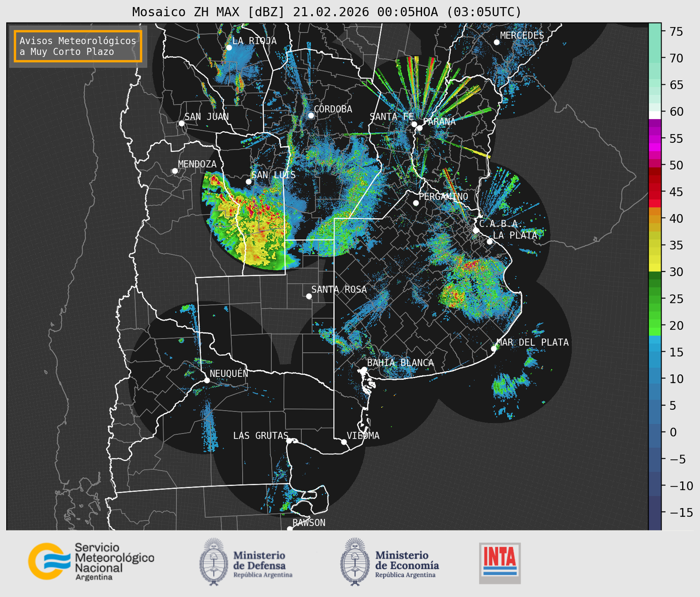Click the LAS GRUTAS label

pos(261,436)
